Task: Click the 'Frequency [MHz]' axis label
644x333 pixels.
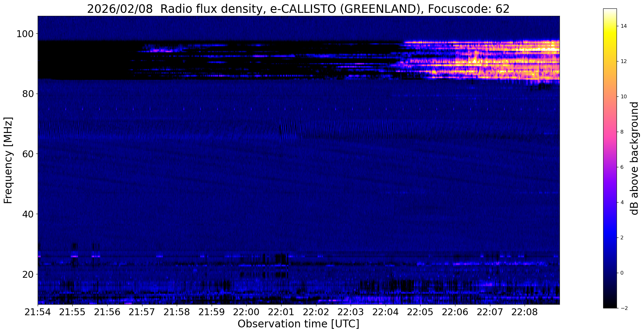Action: click(x=8, y=160)
